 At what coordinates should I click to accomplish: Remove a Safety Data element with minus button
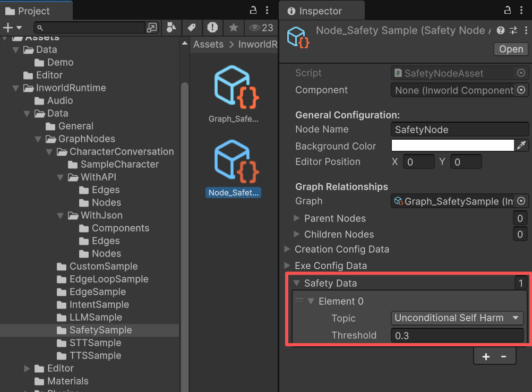tap(503, 356)
